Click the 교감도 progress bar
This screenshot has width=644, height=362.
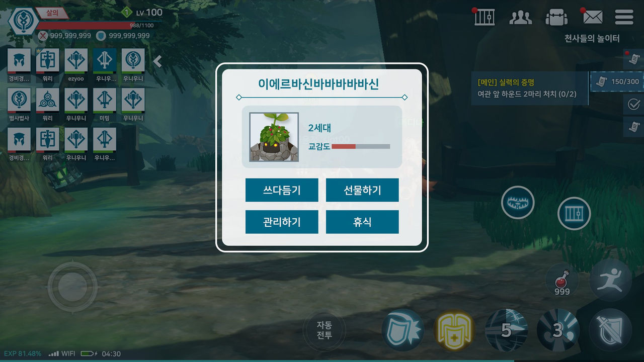[361, 146]
